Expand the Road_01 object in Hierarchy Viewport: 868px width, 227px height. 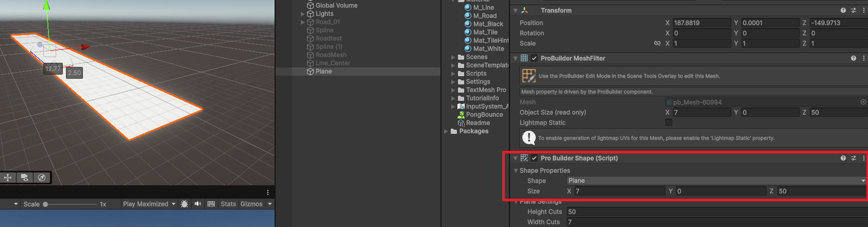303,22
